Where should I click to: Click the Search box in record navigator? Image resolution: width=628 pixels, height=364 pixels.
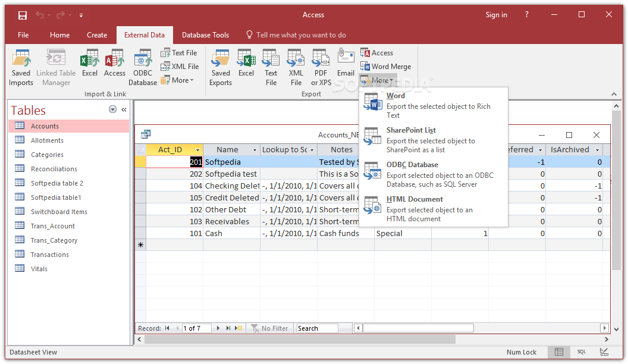click(317, 328)
